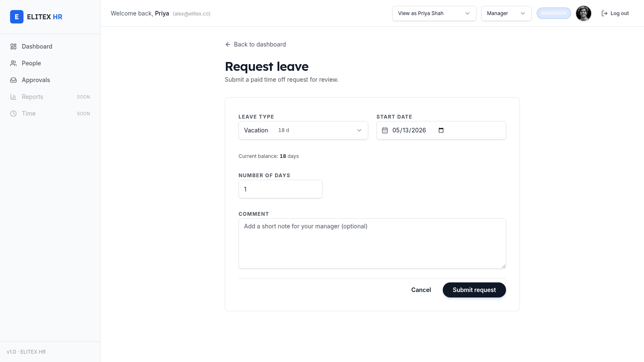This screenshot has width=644, height=362.
Task: Click the comment box resize handle
Action: (503, 266)
